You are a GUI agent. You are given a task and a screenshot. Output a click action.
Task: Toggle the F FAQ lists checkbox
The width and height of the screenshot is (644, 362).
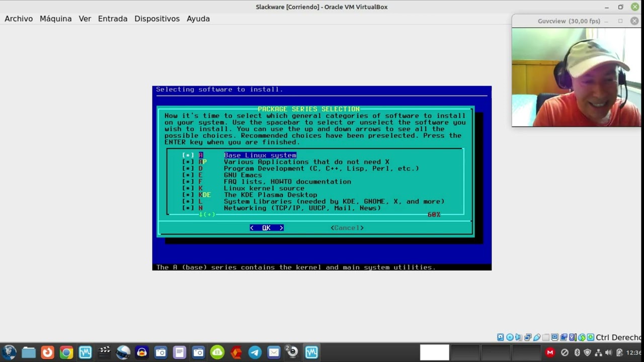pyautogui.click(x=188, y=182)
